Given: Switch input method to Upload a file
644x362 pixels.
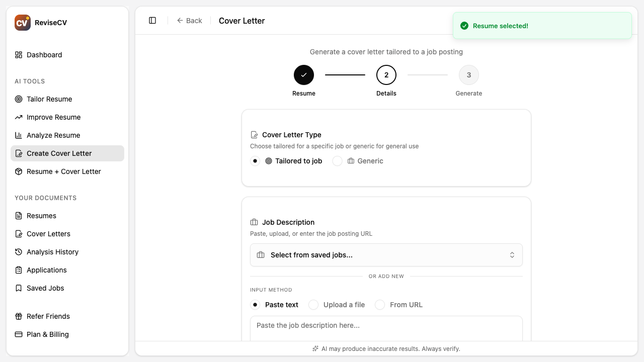Looking at the screenshot, I should pyautogui.click(x=313, y=305).
